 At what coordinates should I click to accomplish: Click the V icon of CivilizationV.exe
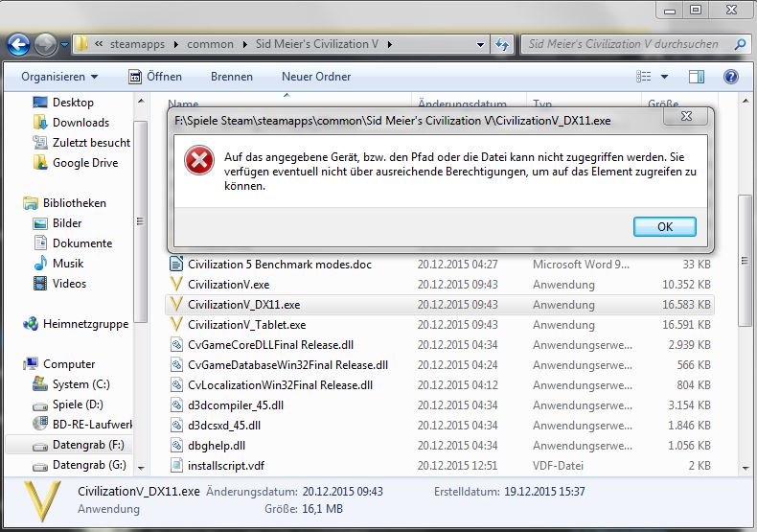[x=176, y=285]
